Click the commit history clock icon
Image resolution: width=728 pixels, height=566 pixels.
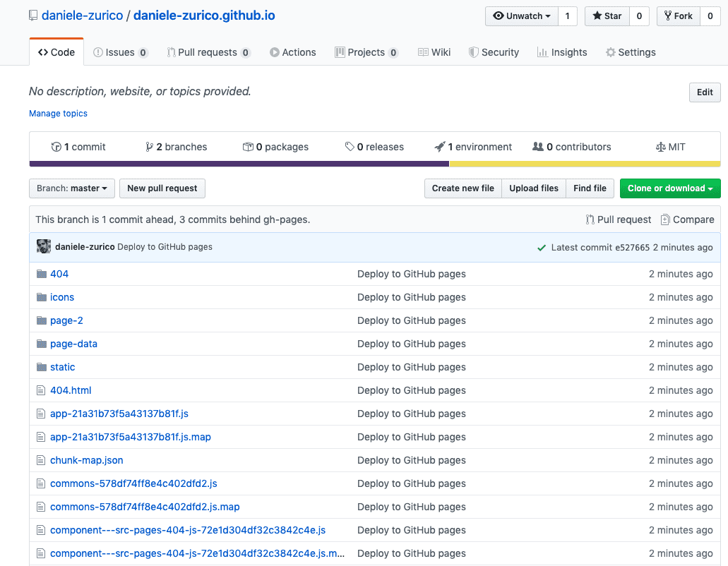pos(56,147)
